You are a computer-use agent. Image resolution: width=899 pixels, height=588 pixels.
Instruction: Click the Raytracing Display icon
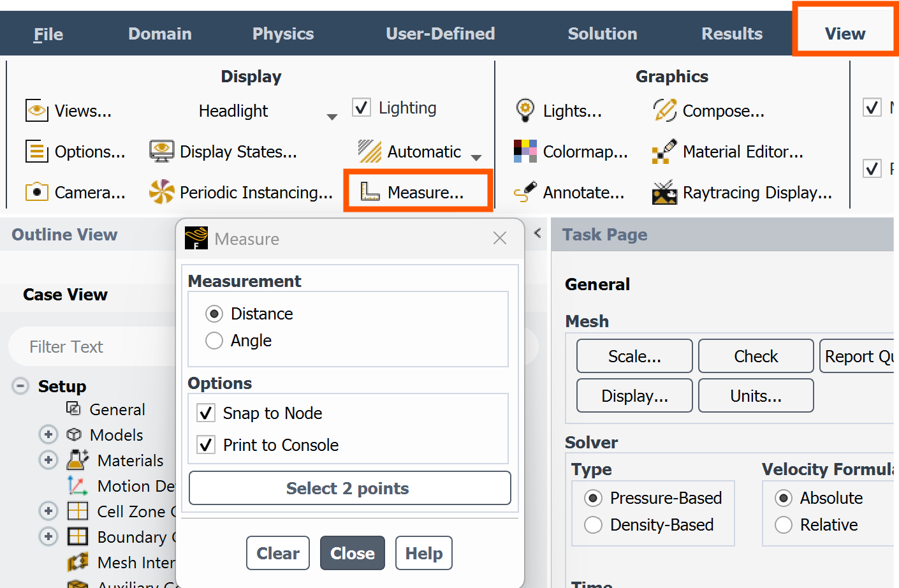[664, 192]
